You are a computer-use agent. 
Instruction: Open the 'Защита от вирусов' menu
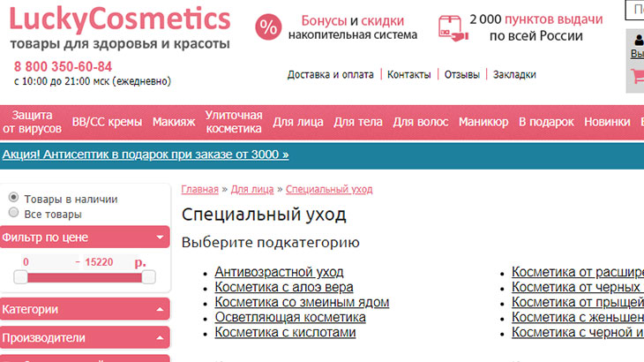(x=32, y=122)
